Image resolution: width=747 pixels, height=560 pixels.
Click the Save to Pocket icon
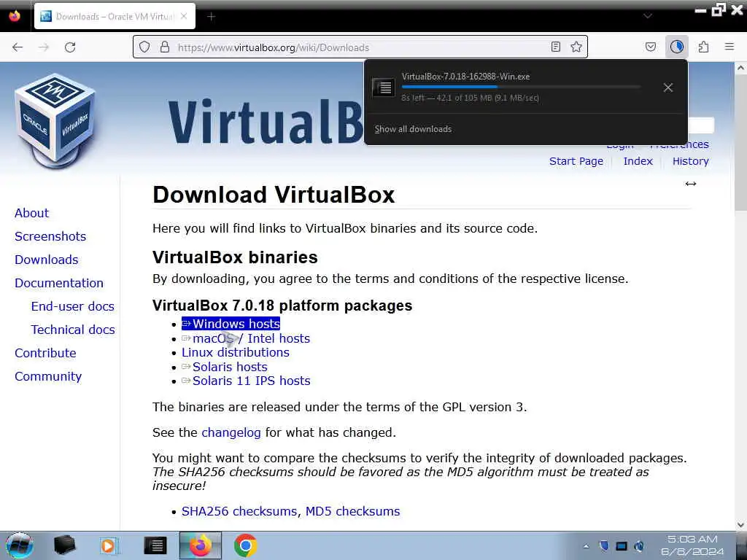pyautogui.click(x=650, y=47)
